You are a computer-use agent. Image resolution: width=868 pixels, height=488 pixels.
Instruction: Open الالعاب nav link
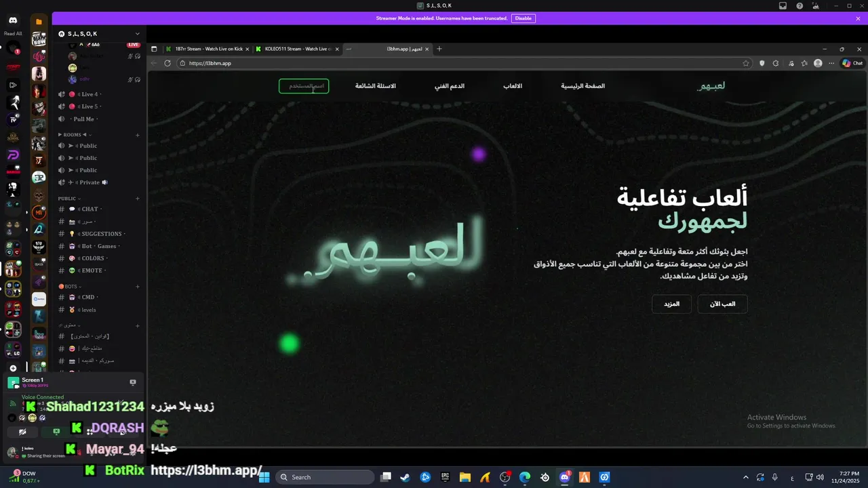click(x=513, y=86)
